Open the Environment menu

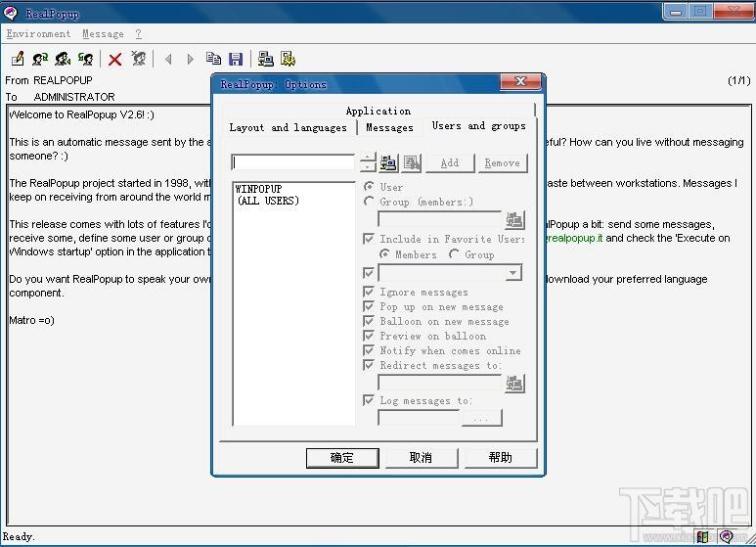[38, 34]
